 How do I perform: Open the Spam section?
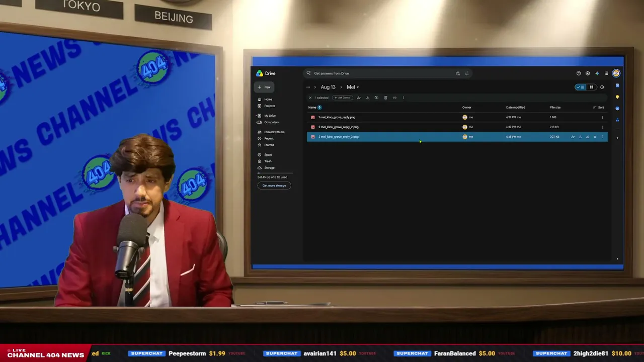point(265,155)
